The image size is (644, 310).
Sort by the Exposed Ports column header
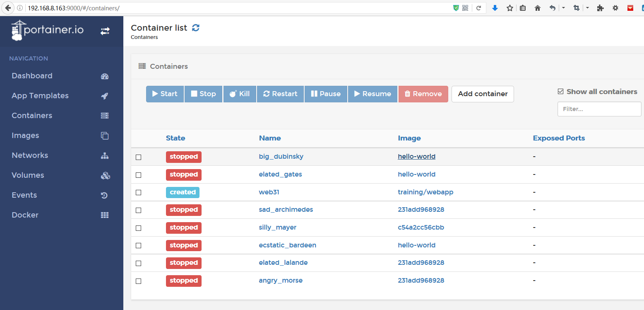pos(559,138)
